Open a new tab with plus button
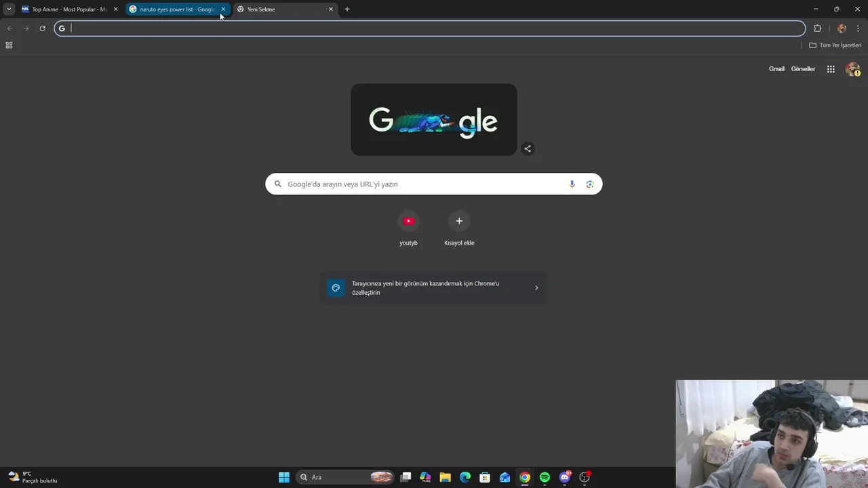Image resolution: width=868 pixels, height=488 pixels. [347, 9]
